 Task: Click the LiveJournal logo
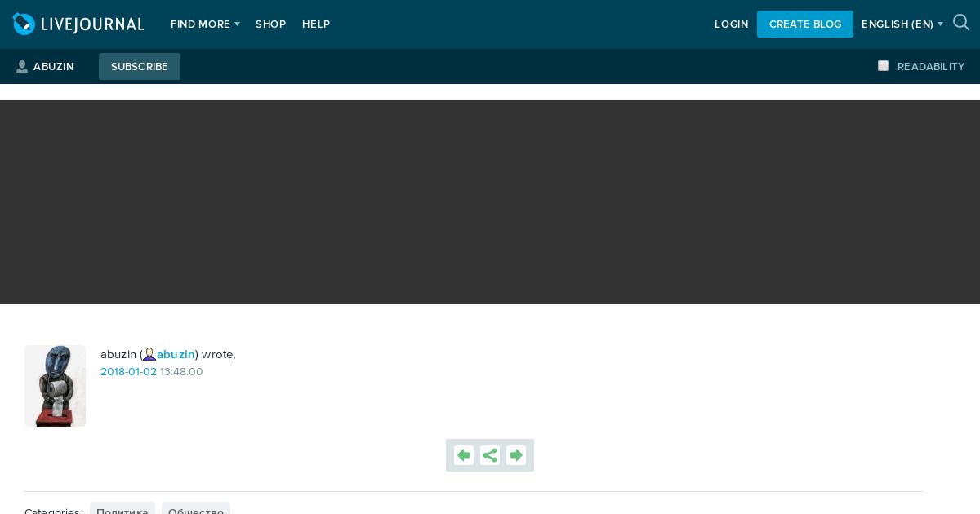tap(78, 24)
